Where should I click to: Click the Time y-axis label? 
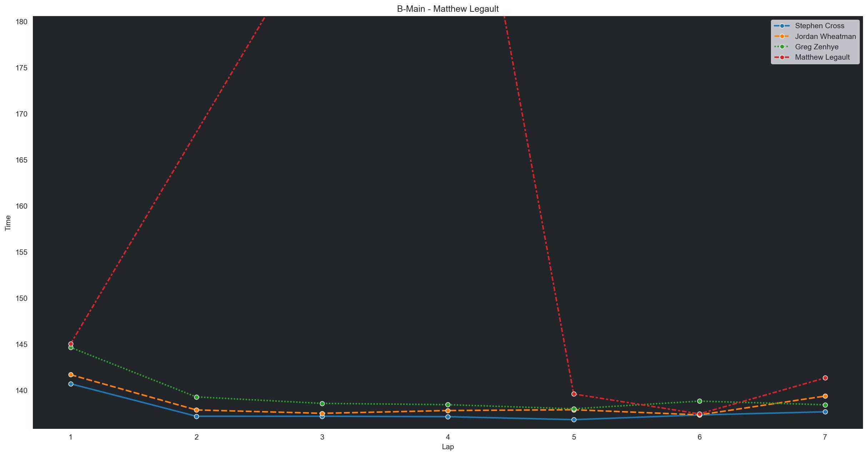pos(8,223)
